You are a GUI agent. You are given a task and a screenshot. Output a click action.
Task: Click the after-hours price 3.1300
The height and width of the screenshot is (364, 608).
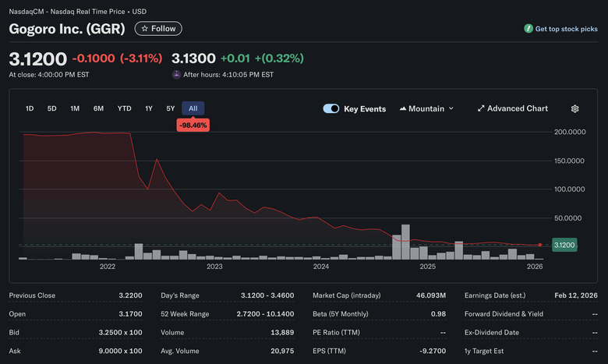click(193, 58)
